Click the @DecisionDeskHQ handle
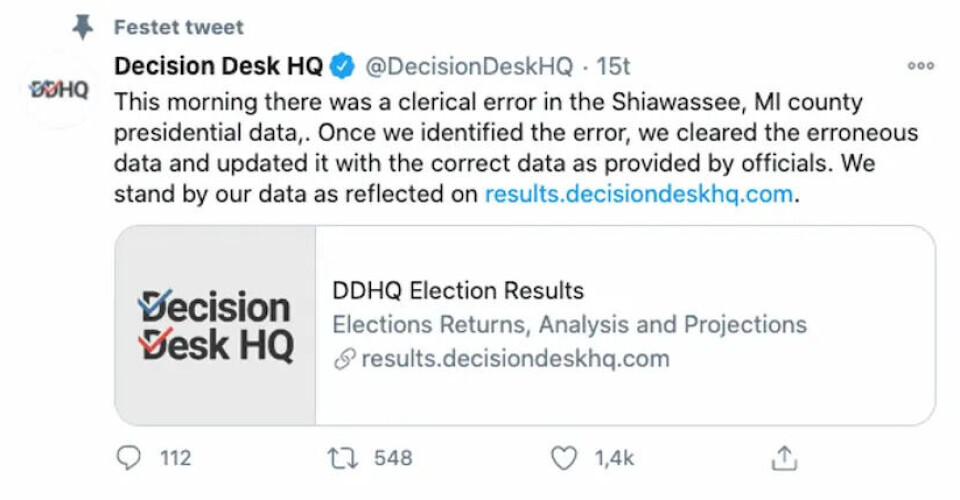Viewport: 960px width, 500px height. (469, 66)
